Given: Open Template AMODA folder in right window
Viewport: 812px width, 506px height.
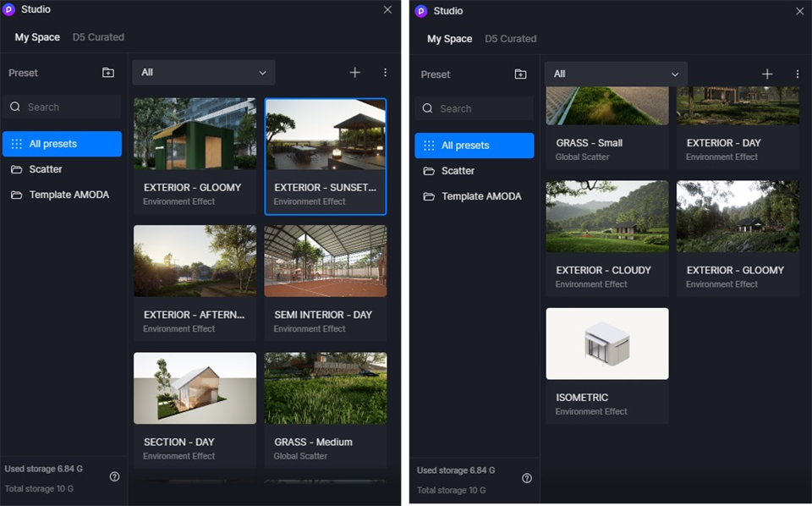Looking at the screenshot, I should [480, 196].
